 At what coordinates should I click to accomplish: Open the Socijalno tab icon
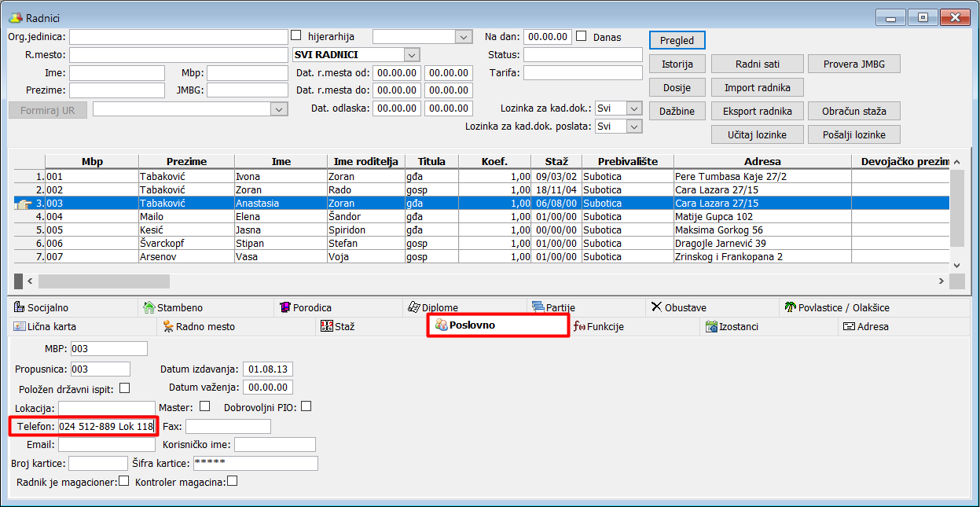pyautogui.click(x=20, y=307)
